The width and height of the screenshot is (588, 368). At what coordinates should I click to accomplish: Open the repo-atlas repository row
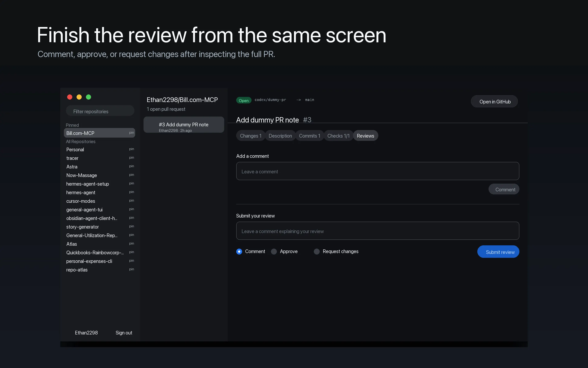click(x=99, y=270)
